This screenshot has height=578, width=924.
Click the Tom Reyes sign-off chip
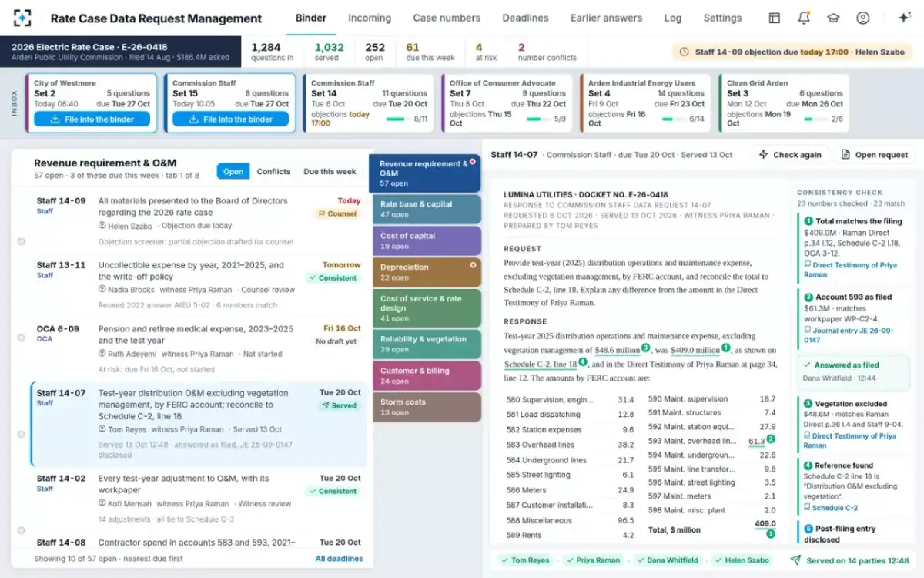click(x=524, y=560)
